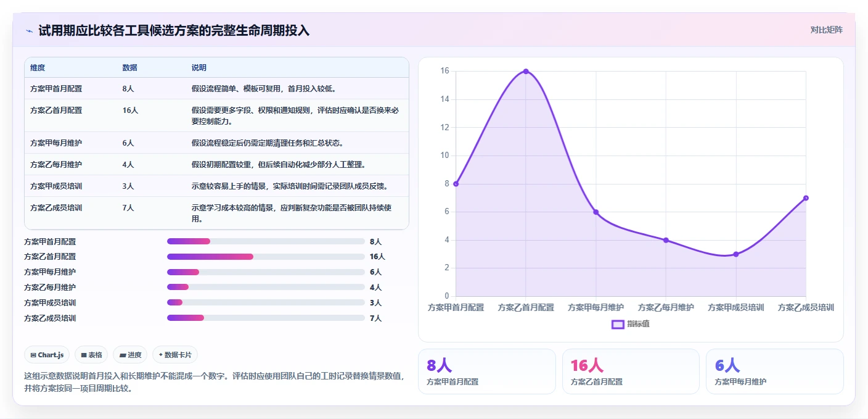The width and height of the screenshot is (868, 419).
Task: Click the table text 示意较容易上手的情景
Action: tap(230, 186)
